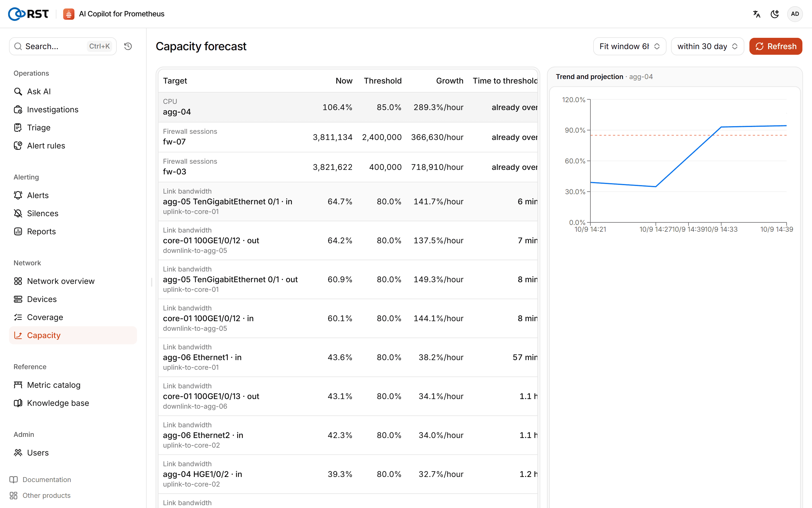Toggle dark mode moon icon
This screenshot has height=508, width=812.
[775, 14]
